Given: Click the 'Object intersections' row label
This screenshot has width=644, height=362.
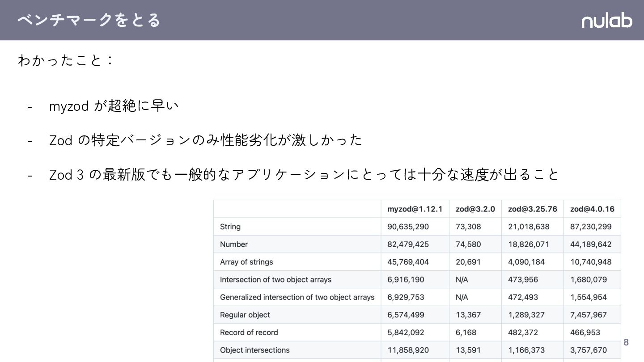Looking at the screenshot, I should [x=254, y=350].
